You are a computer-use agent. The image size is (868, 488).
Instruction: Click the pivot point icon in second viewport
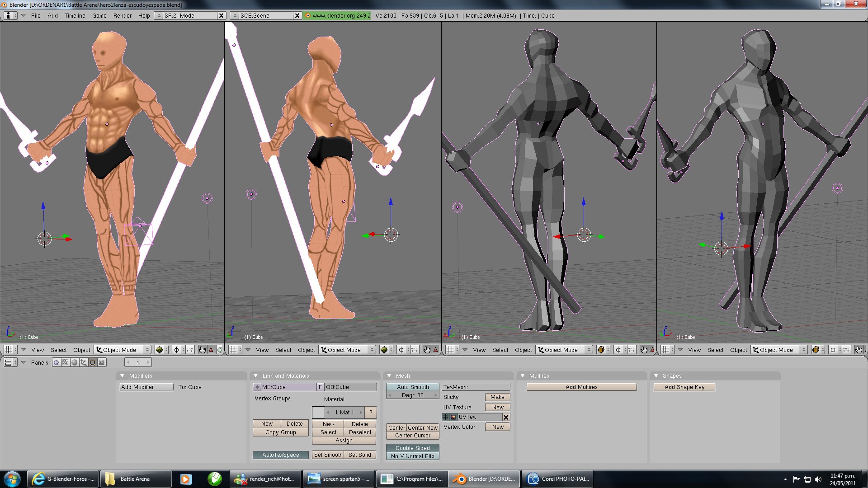click(401, 350)
